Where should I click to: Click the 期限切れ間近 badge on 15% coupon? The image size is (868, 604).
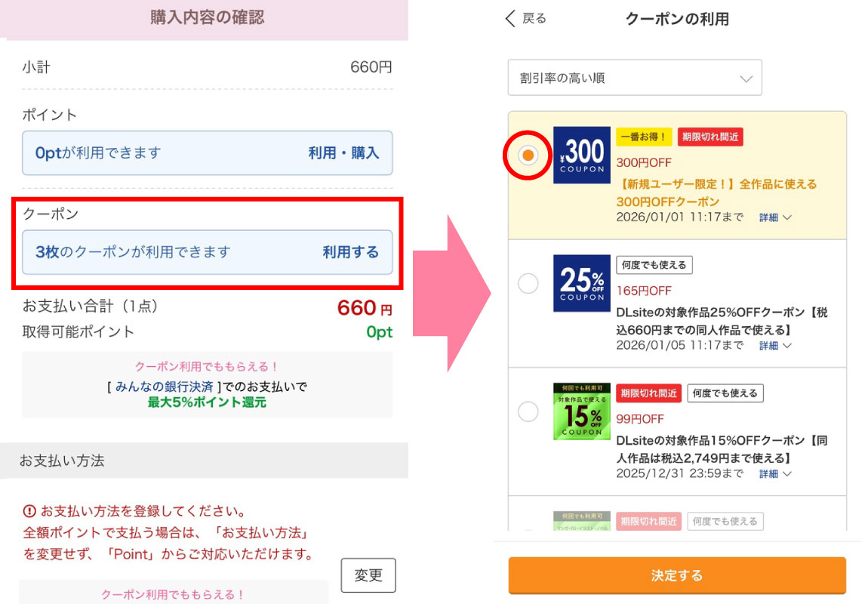[648, 393]
